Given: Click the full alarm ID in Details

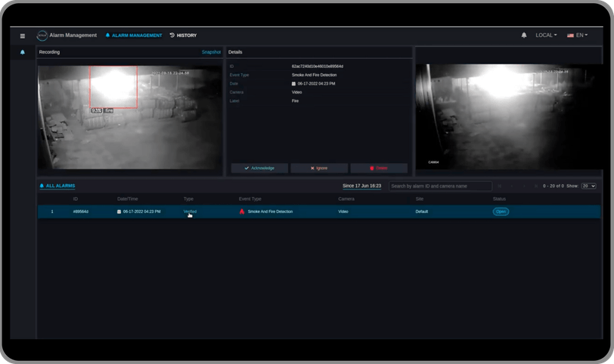Looking at the screenshot, I should (318, 66).
